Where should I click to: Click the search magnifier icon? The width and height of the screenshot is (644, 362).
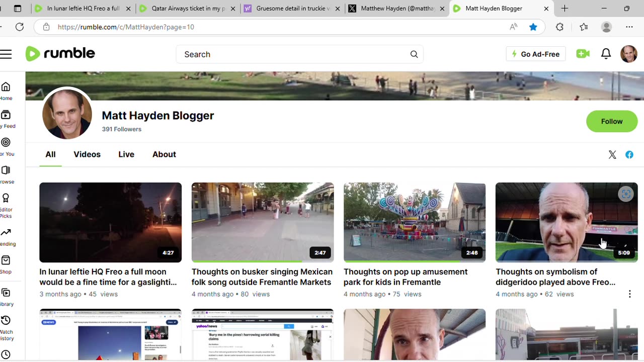pos(414,54)
